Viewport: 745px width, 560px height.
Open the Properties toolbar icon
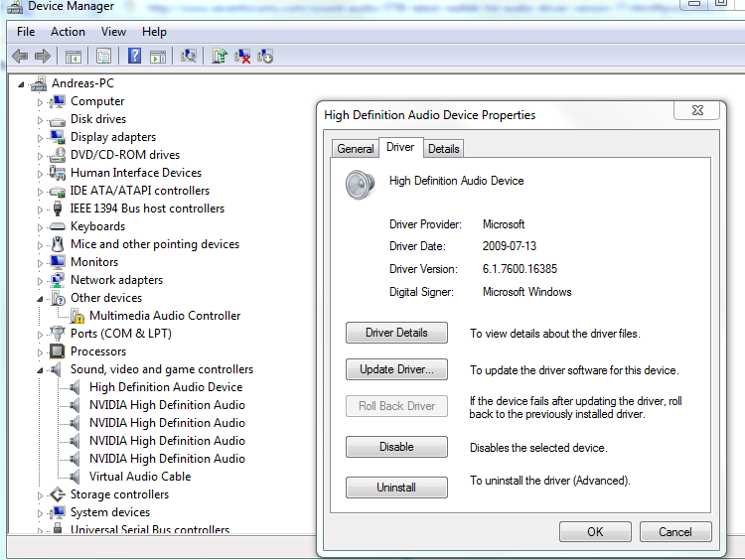103,56
